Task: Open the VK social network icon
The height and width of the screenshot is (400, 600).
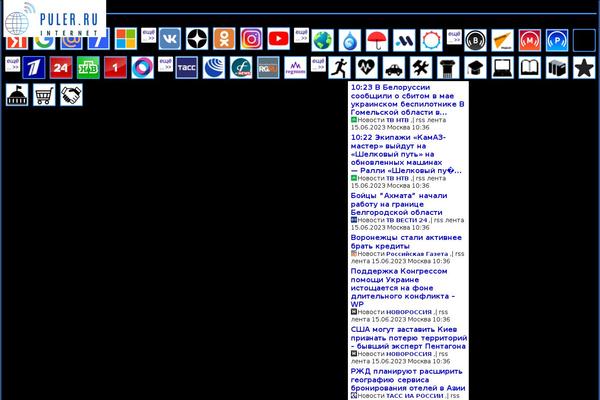Action: pos(170,39)
